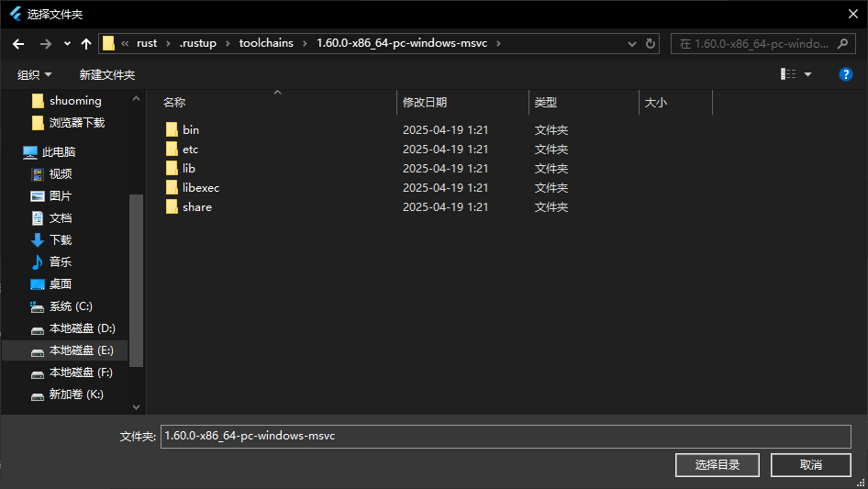Image resolution: width=868 pixels, height=489 pixels.
Task: Click 取消 button
Action: pos(810,465)
